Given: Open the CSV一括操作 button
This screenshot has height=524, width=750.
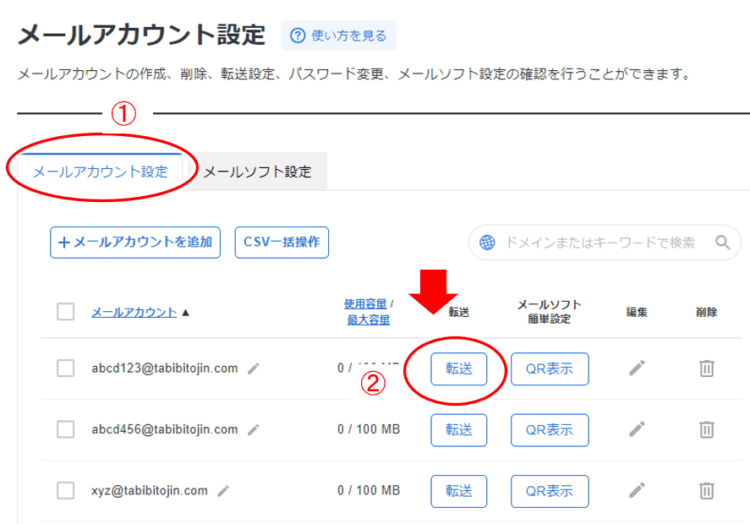Looking at the screenshot, I should tap(282, 242).
